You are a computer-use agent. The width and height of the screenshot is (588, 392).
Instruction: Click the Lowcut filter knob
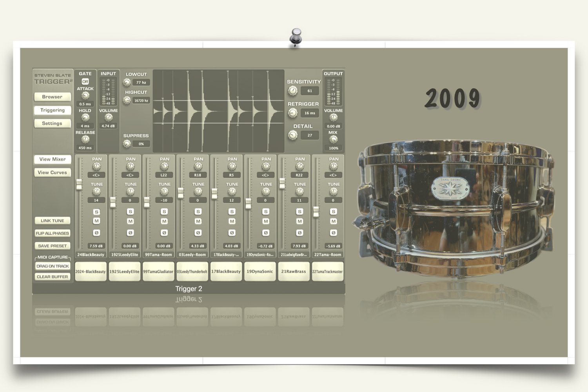127,82
